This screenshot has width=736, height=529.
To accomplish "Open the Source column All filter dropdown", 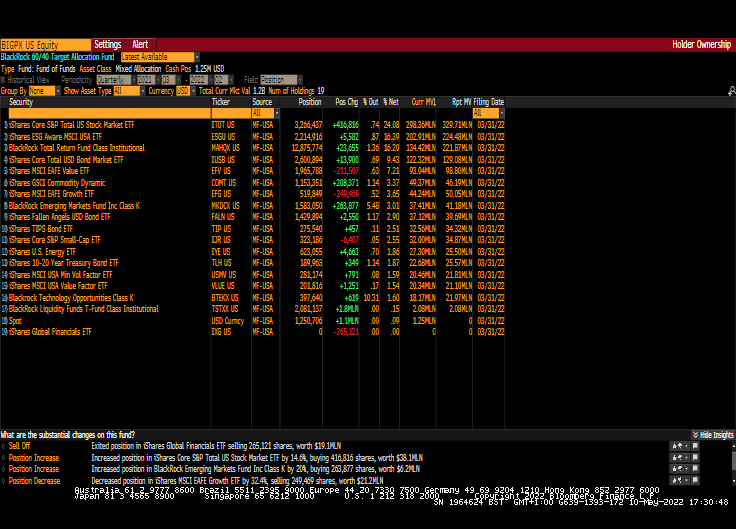I will point(263,113).
